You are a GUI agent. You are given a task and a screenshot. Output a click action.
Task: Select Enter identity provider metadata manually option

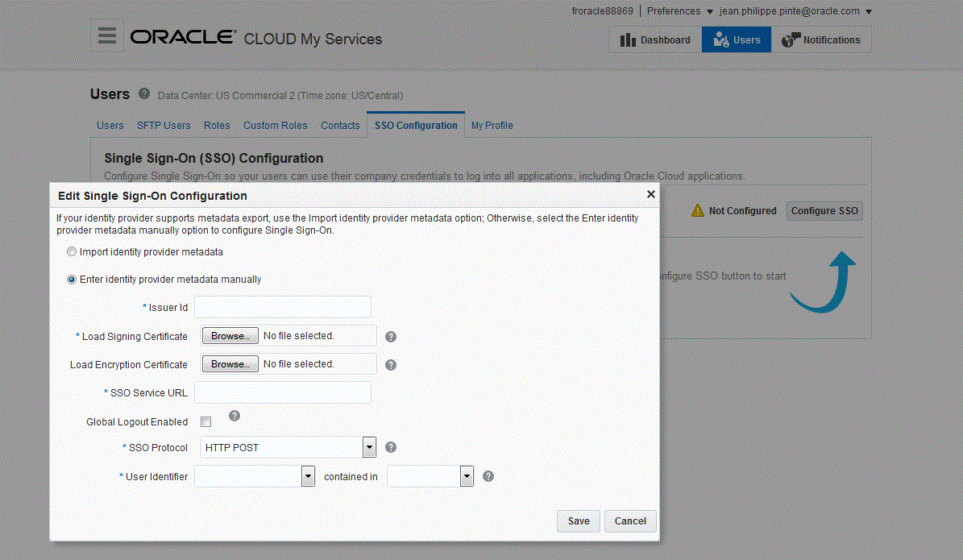tap(72, 279)
